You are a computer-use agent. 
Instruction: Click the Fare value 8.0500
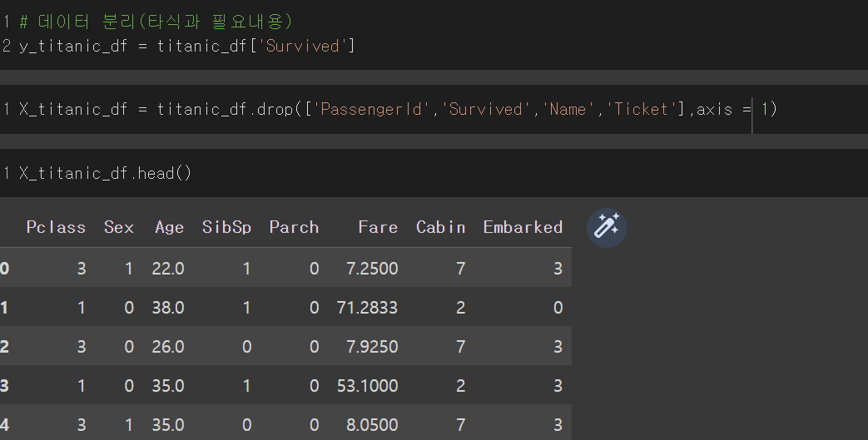pos(372,425)
